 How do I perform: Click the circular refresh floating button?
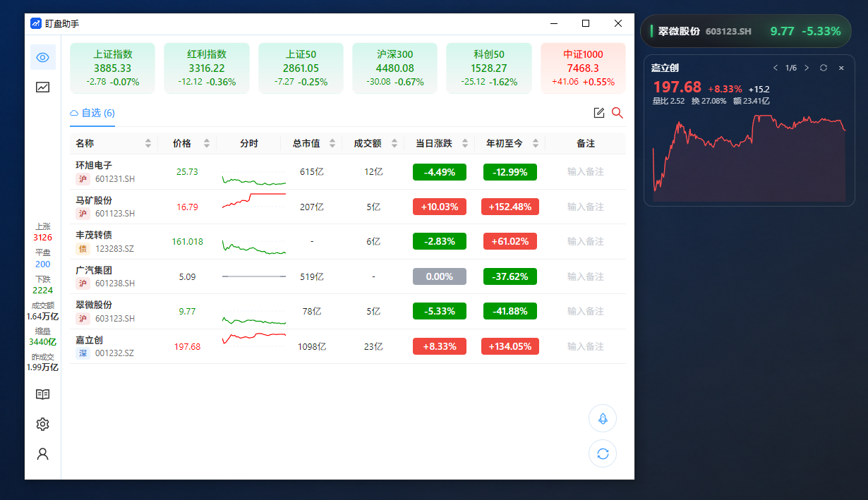[x=603, y=453]
